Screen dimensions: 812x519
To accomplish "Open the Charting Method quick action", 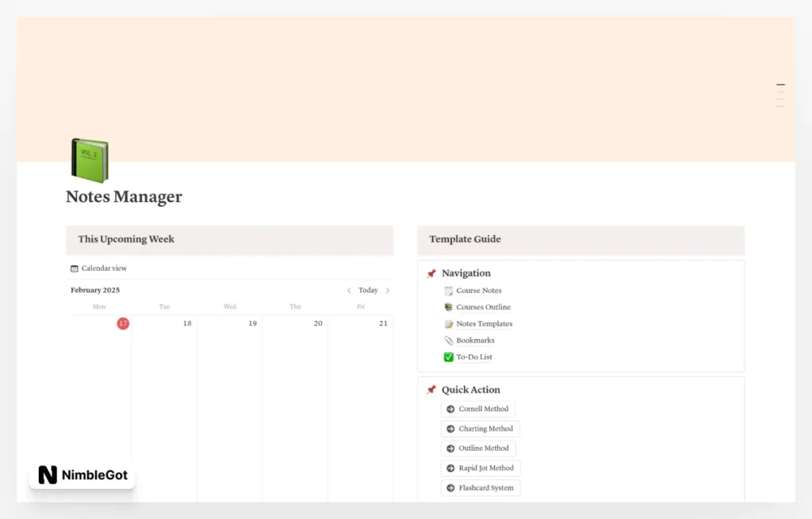I will 480,429.
